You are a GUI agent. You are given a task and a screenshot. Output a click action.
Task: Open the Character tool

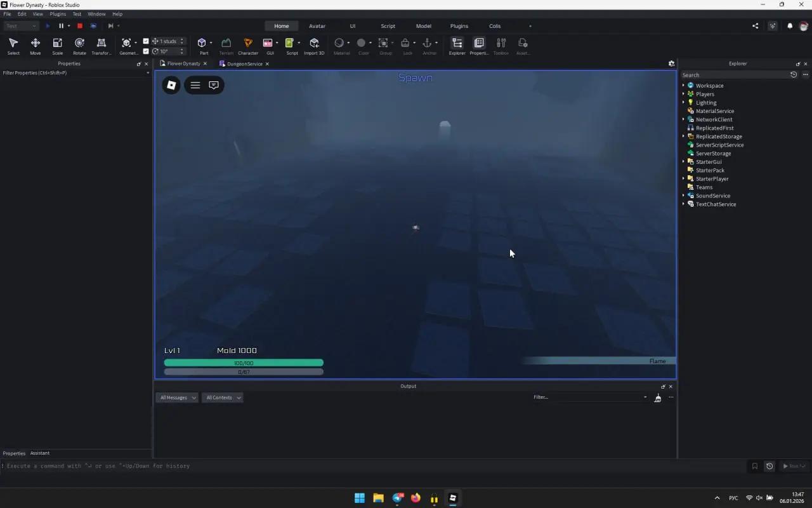click(248, 46)
